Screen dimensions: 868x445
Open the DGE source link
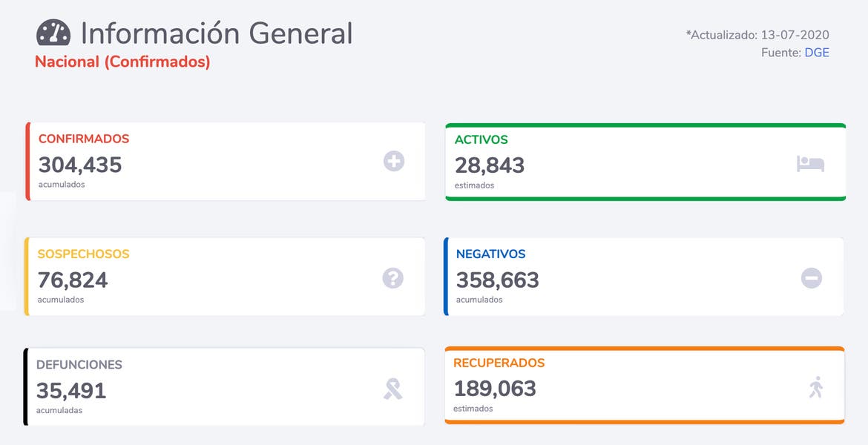tap(817, 53)
